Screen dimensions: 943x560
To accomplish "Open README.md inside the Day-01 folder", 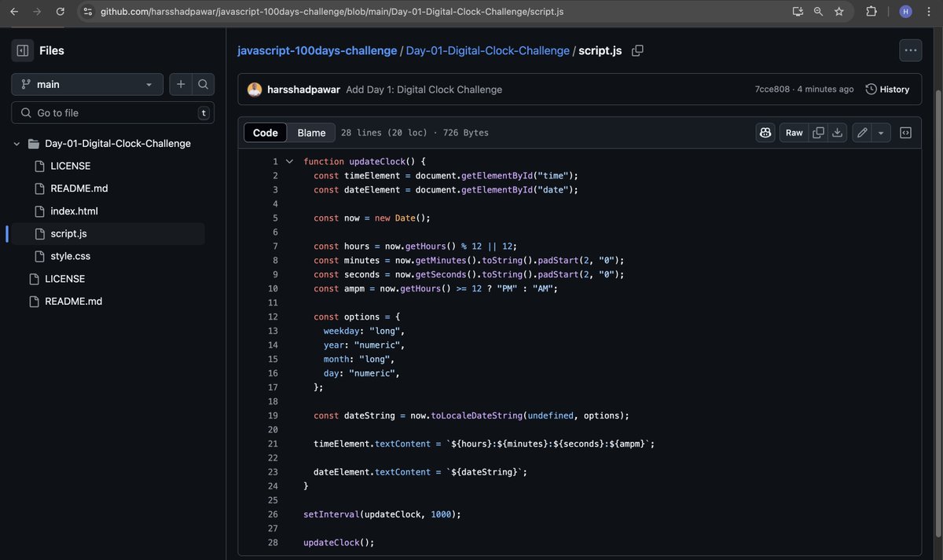I will coord(79,188).
